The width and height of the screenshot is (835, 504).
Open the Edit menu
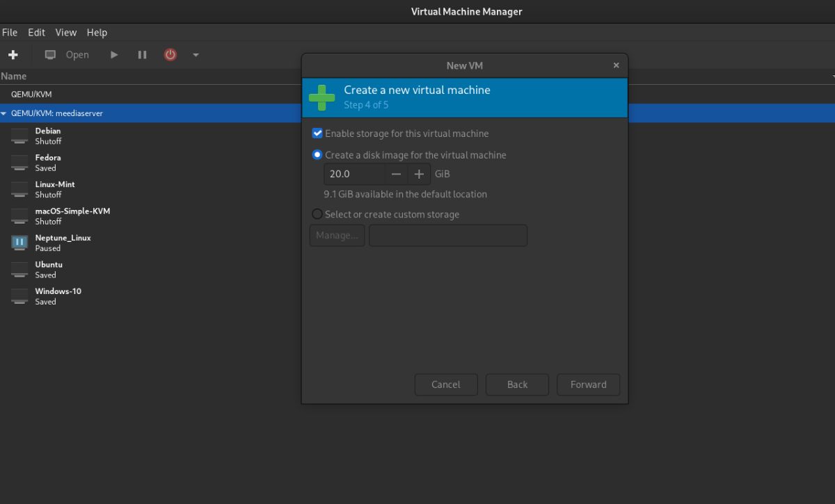(35, 32)
